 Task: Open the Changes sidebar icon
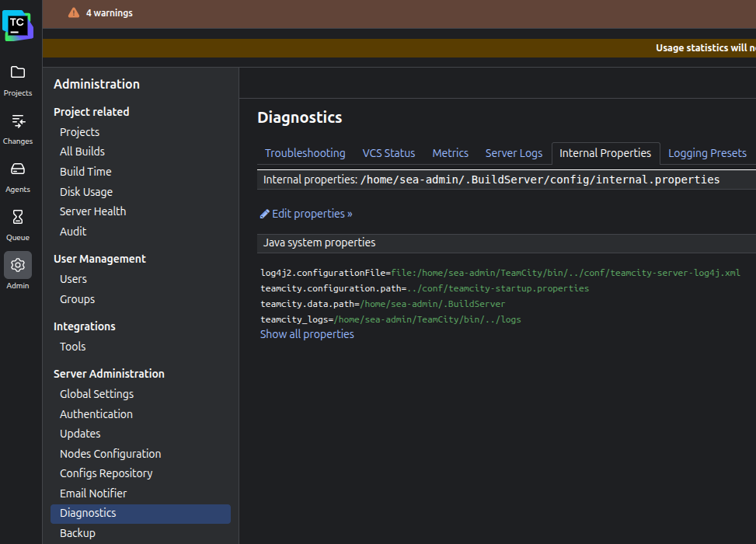point(18,120)
